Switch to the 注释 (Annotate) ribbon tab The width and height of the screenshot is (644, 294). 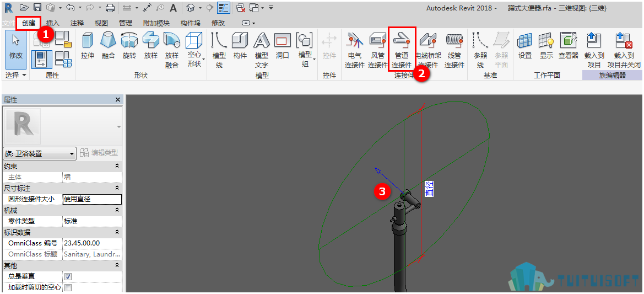click(x=77, y=23)
